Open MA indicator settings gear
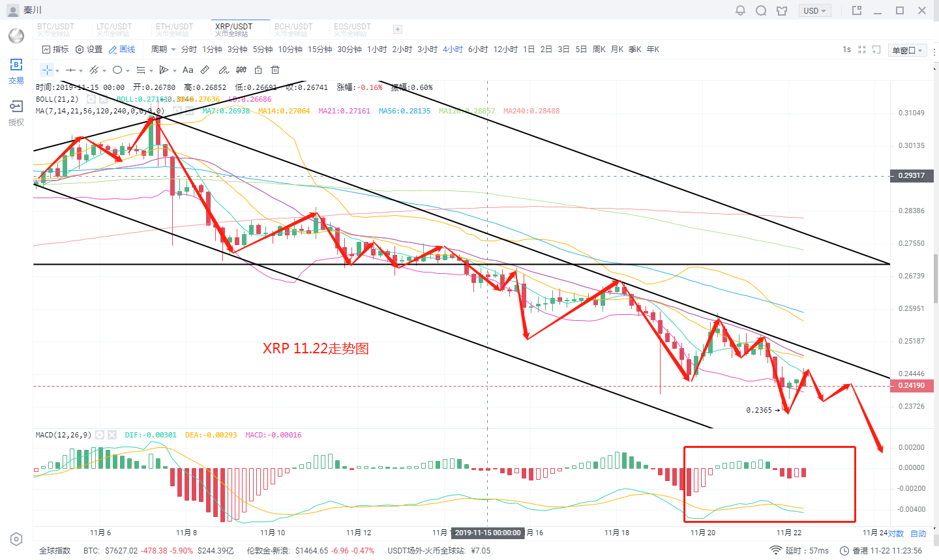Viewport: 939px width, 560px height. tap(177, 111)
